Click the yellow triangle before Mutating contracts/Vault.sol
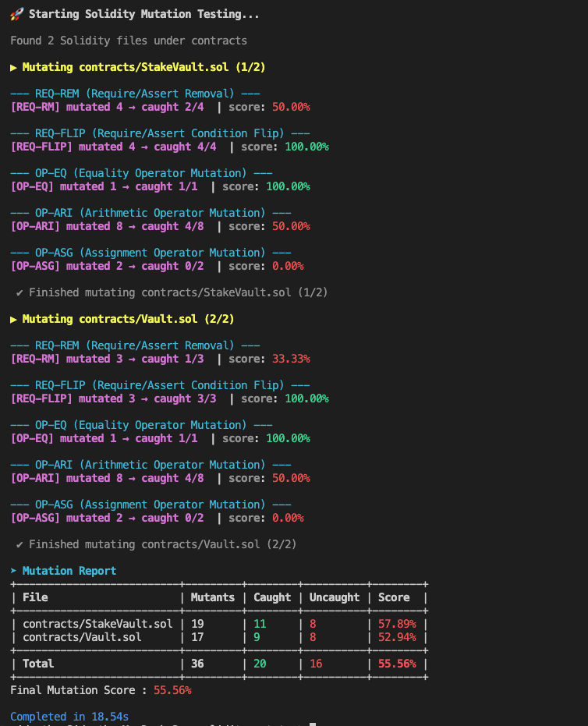This screenshot has height=726, width=588. tap(13, 320)
